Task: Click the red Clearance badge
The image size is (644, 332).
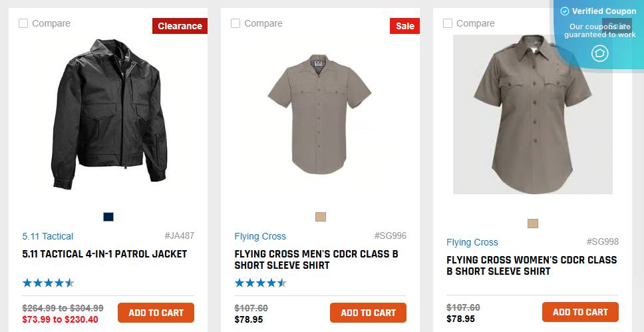Action: (180, 26)
